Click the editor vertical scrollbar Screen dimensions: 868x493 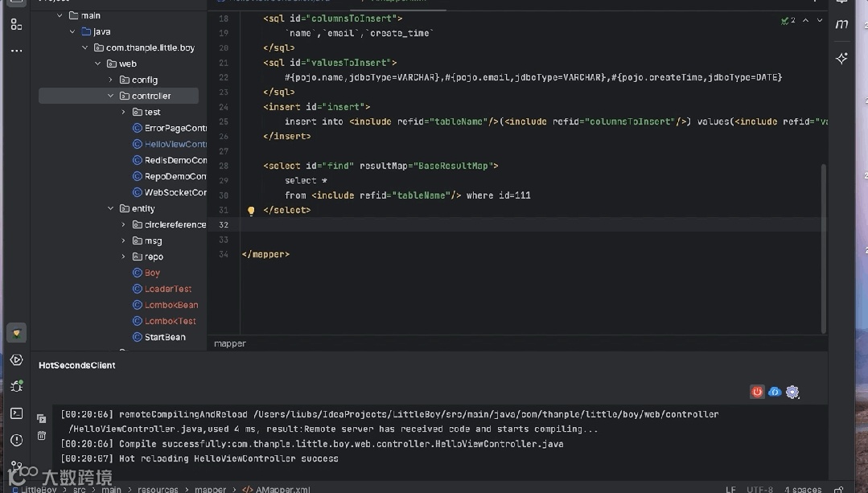click(x=824, y=249)
